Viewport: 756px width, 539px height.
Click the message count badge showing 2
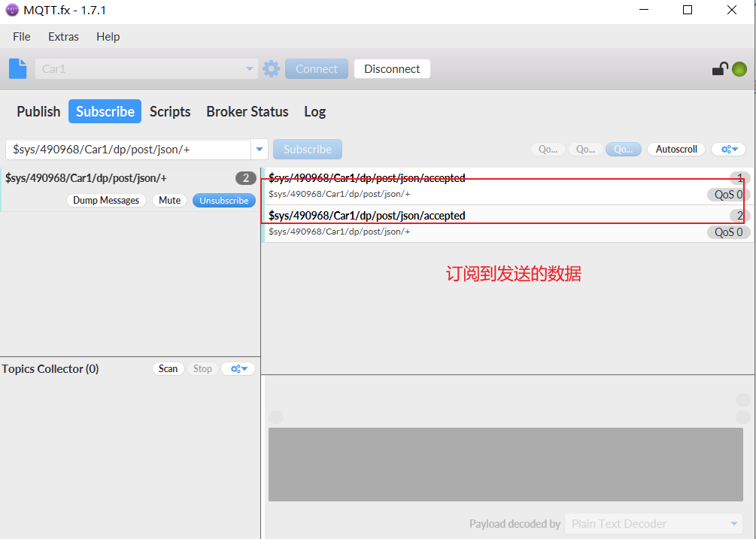pyautogui.click(x=246, y=178)
